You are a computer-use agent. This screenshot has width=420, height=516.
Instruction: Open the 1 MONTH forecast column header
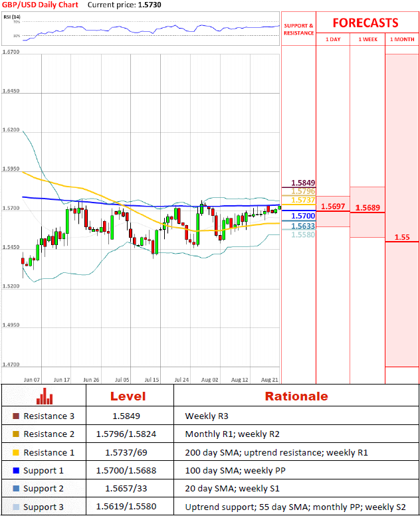(402, 39)
